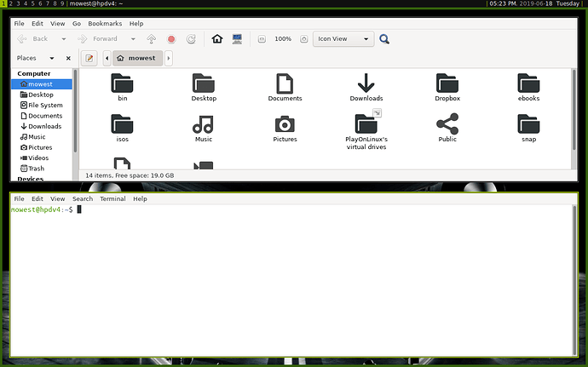Select Videos in the Places sidebar
The image size is (588, 367).
pos(42,158)
